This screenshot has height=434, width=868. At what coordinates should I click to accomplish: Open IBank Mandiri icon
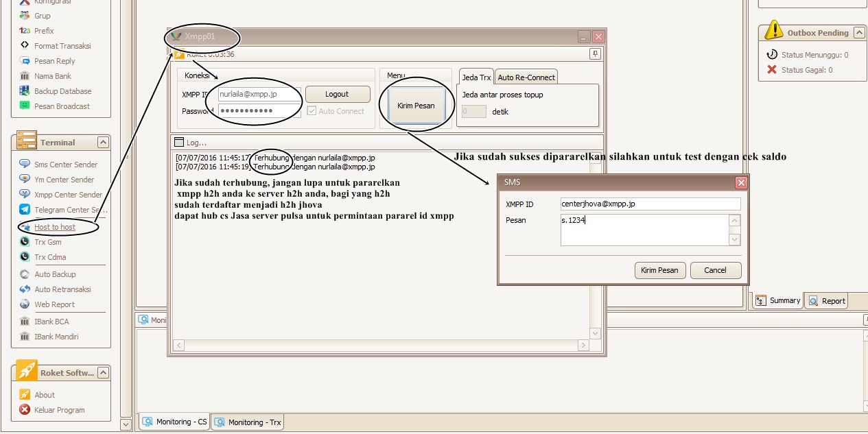click(x=25, y=337)
